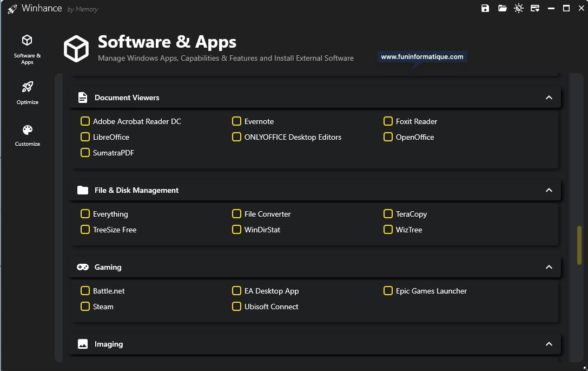Check the Ubisoft Connect checkbox
Screen dimensions: 588x371
[x=236, y=307]
